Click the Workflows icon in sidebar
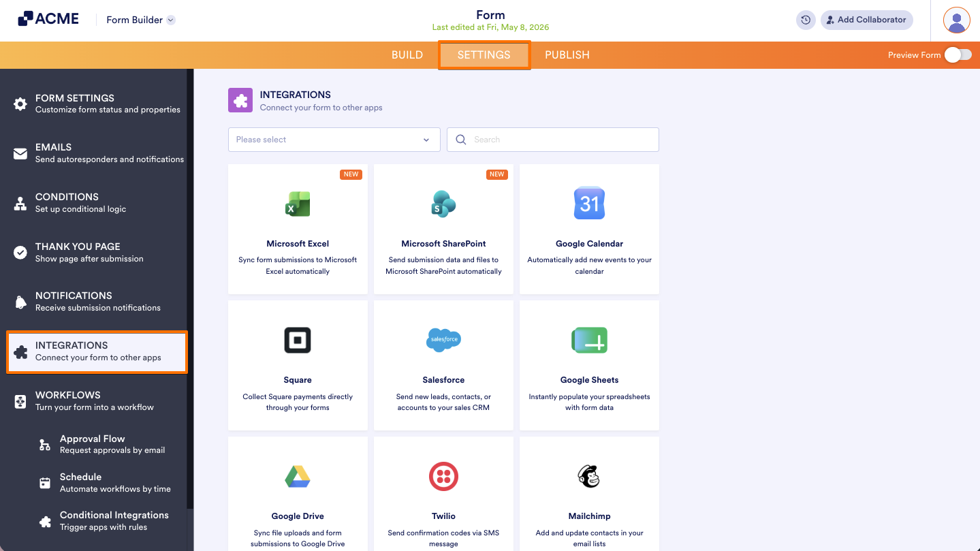Viewport: 980px width, 551px height. [20, 401]
